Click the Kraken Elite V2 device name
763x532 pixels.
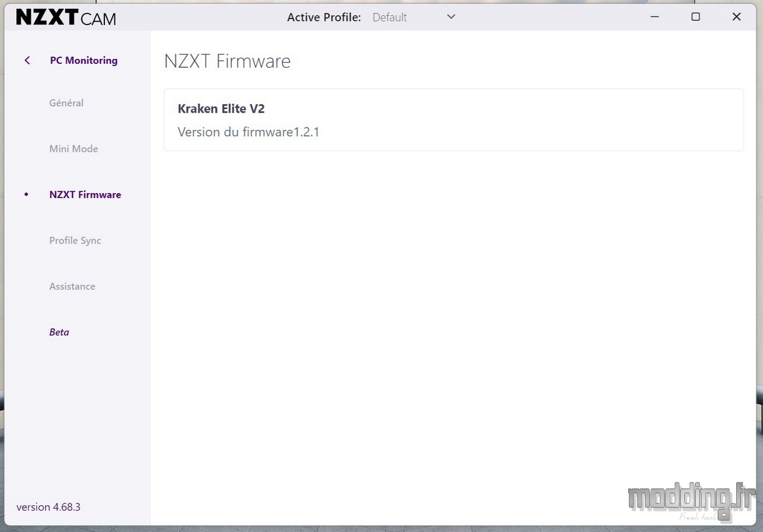tap(221, 109)
